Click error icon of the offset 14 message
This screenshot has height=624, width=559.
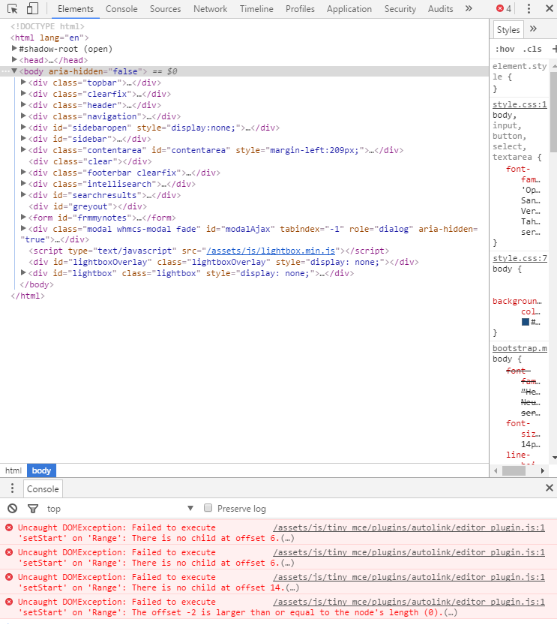pyautogui.click(x=9, y=577)
